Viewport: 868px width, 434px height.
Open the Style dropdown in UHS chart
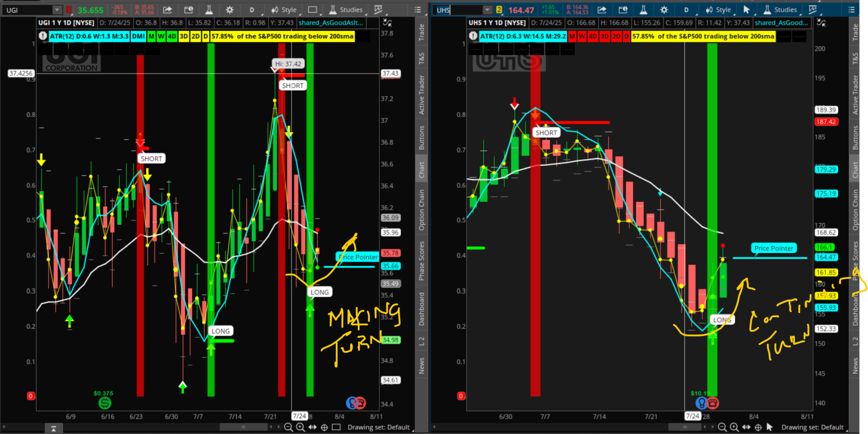719,10
